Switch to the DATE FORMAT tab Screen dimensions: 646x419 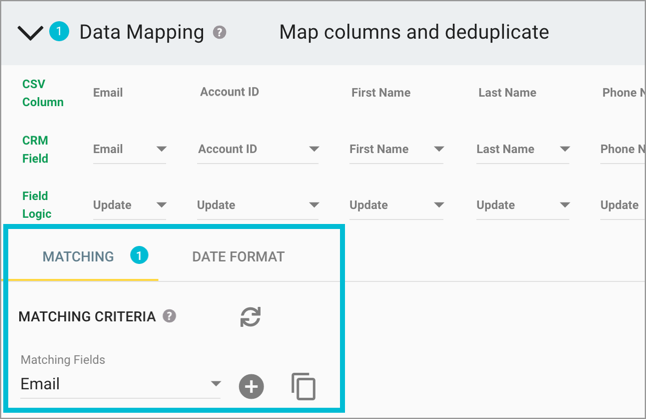238,257
